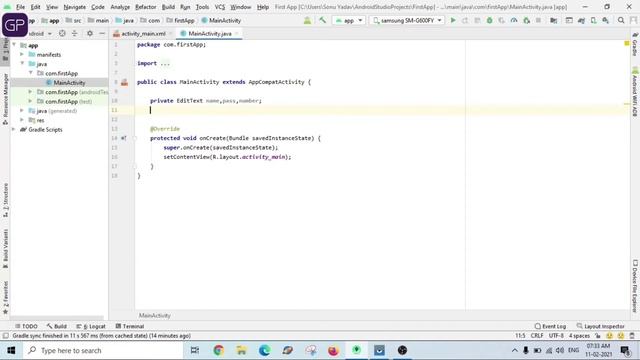Open Firefox from the taskbar
The height and width of the screenshot is (360, 640).
333,350
